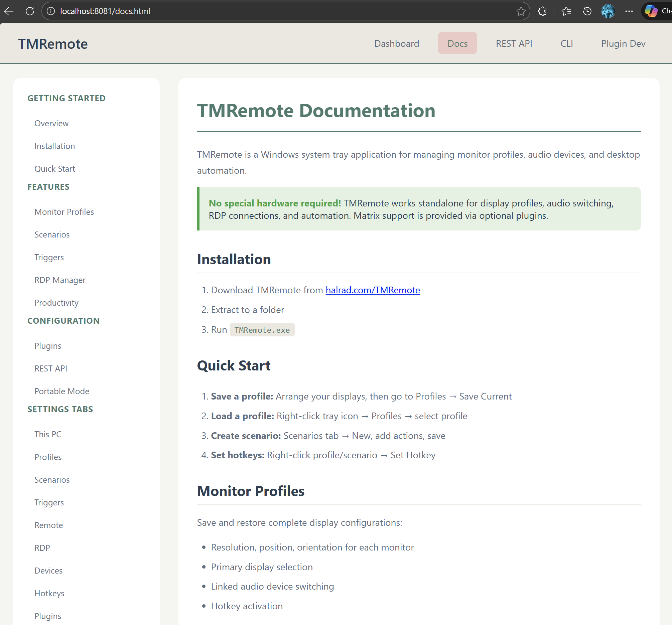Select Hotkeys under Settings Tabs

click(x=49, y=593)
